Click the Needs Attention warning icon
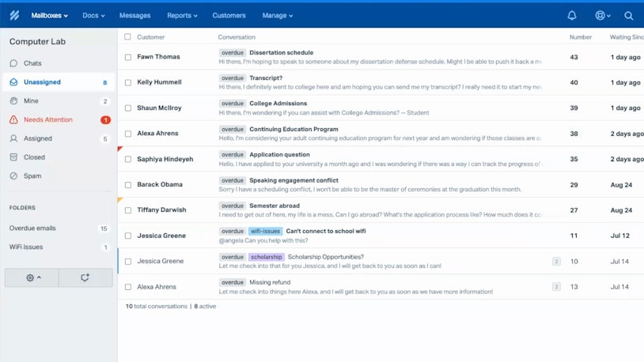The image size is (644, 362). pos(13,120)
